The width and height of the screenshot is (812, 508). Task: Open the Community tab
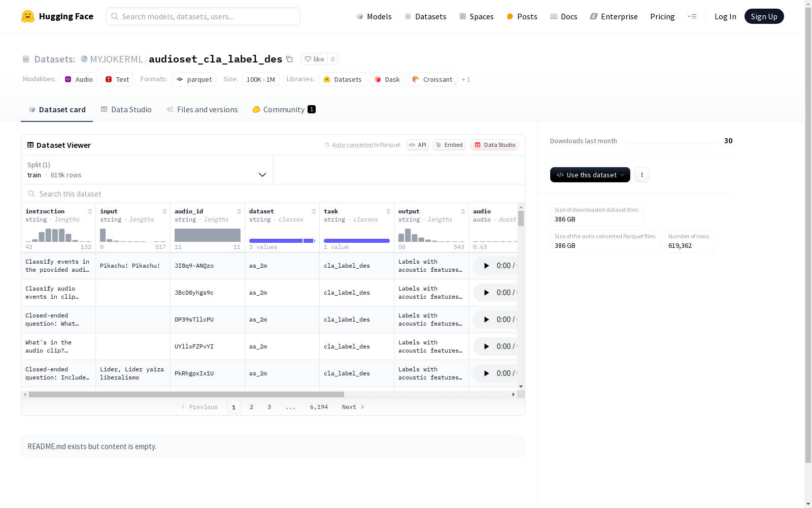pos(284,110)
